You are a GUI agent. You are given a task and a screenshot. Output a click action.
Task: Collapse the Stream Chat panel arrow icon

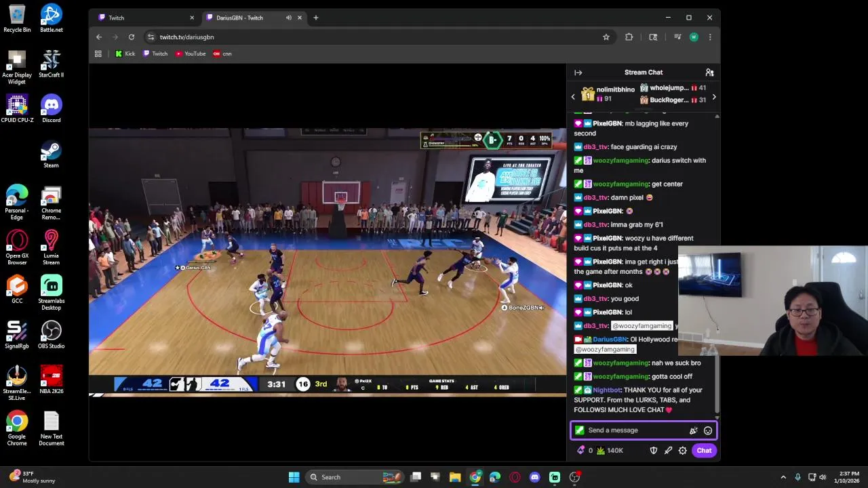tap(578, 73)
